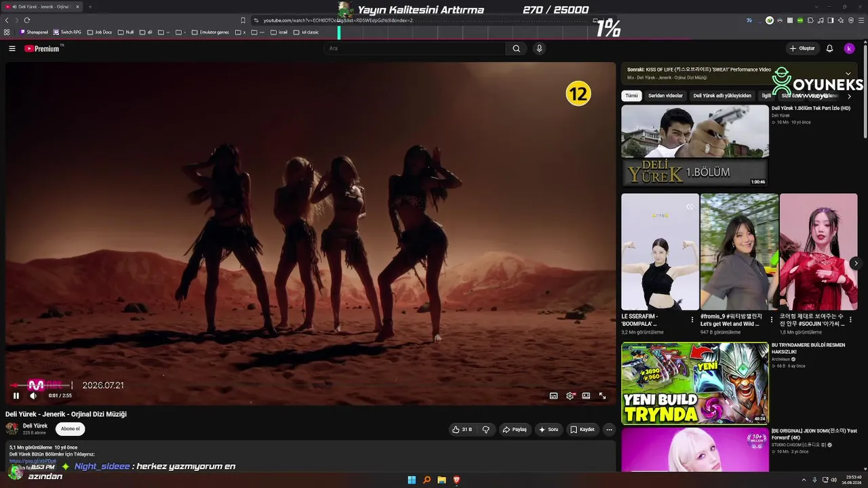Toggle subtitles on the video player

point(553,396)
